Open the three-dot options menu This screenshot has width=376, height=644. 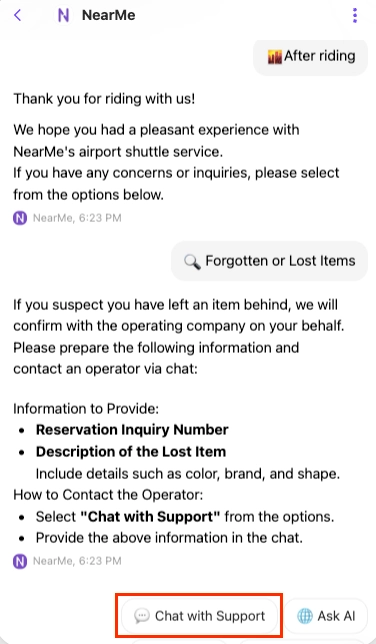(x=355, y=16)
